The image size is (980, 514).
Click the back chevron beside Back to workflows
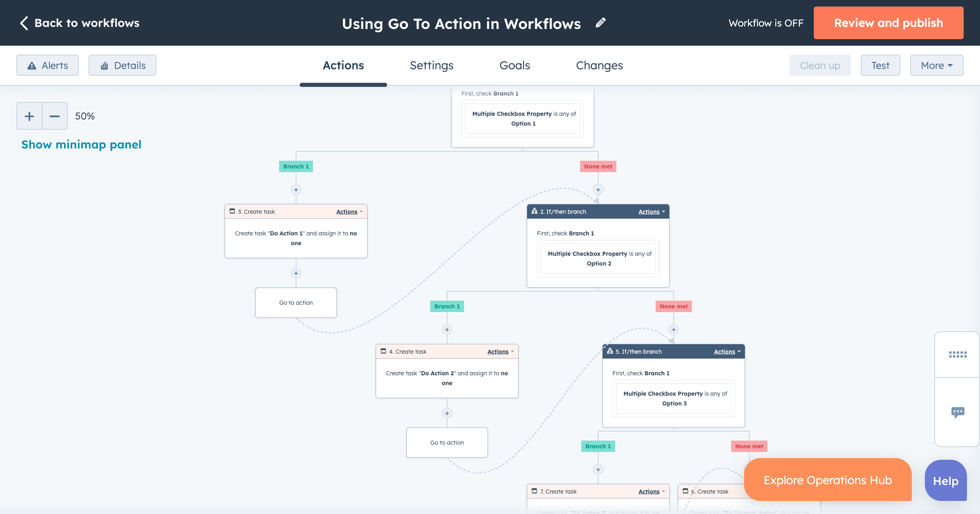tap(24, 23)
